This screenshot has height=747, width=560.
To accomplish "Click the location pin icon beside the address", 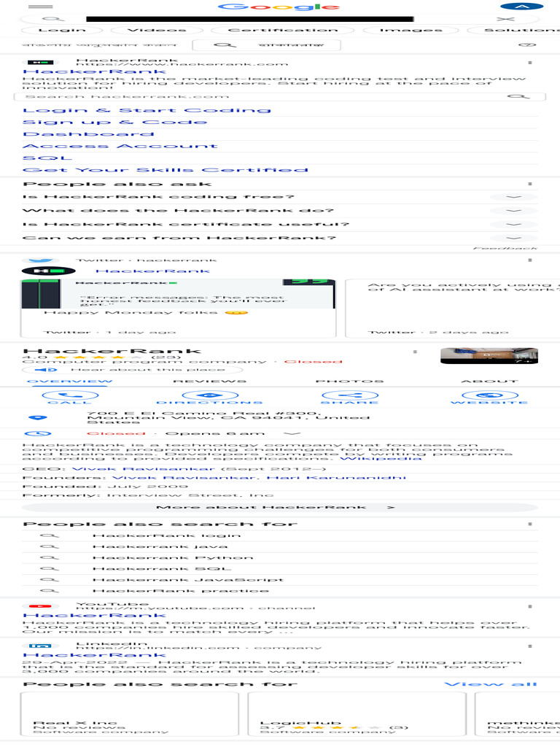I will pos(38,417).
